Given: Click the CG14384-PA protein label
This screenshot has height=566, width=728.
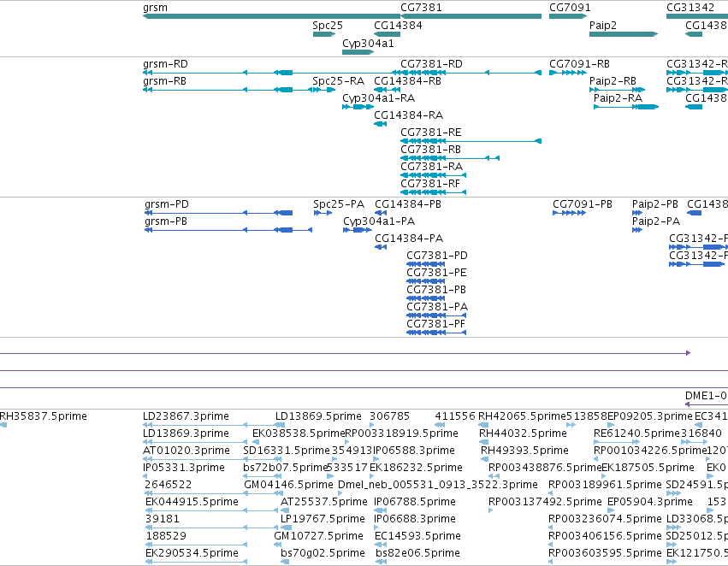Looking at the screenshot, I should pyautogui.click(x=409, y=239).
